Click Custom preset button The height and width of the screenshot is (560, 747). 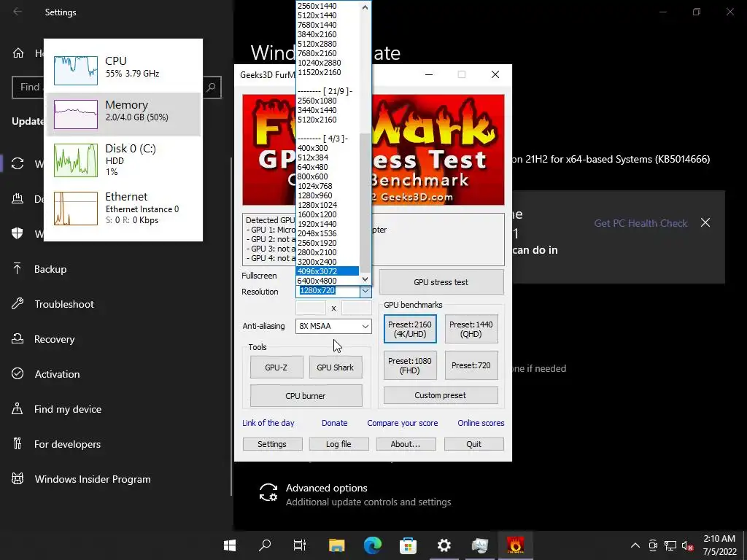coord(441,395)
